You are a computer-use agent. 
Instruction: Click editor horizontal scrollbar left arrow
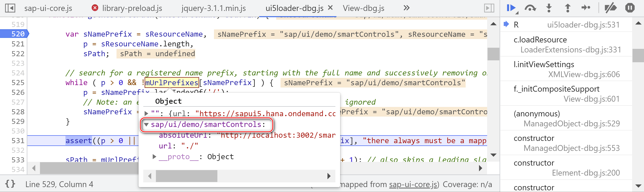point(34,168)
